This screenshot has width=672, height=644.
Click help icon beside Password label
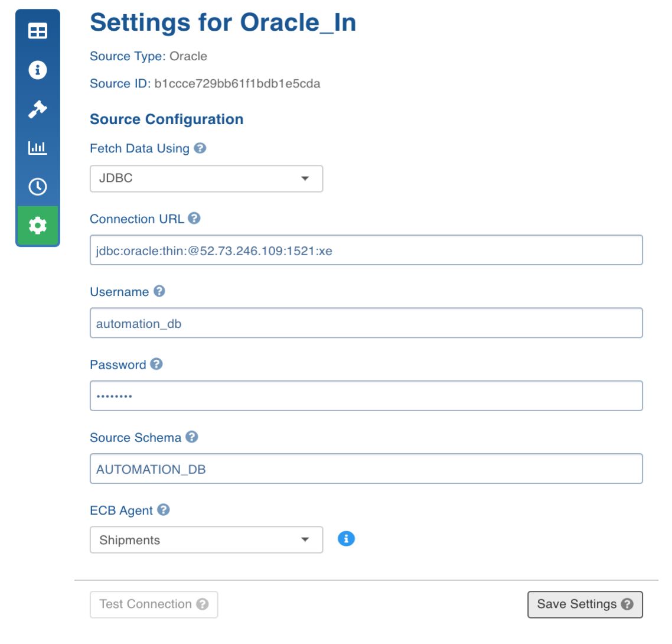[156, 364]
